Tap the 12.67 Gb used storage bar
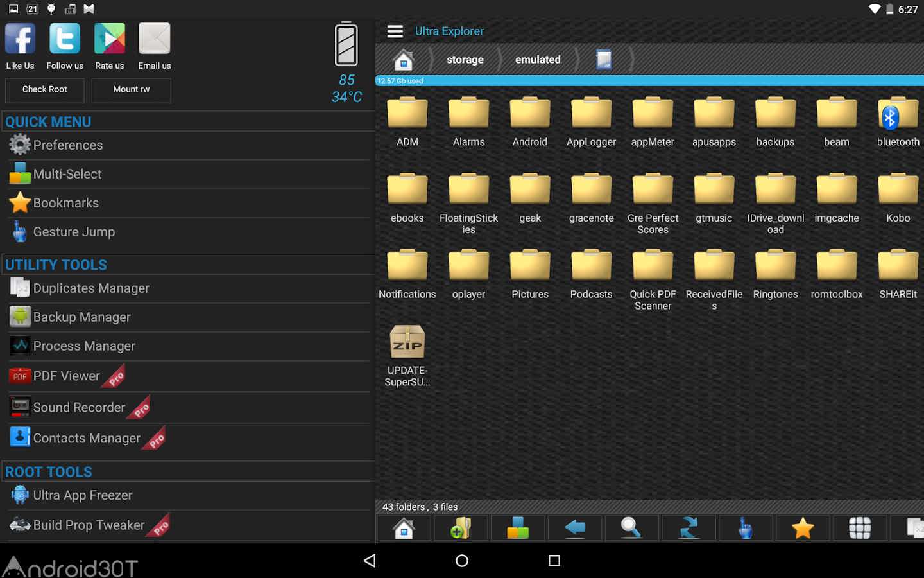 pos(649,81)
